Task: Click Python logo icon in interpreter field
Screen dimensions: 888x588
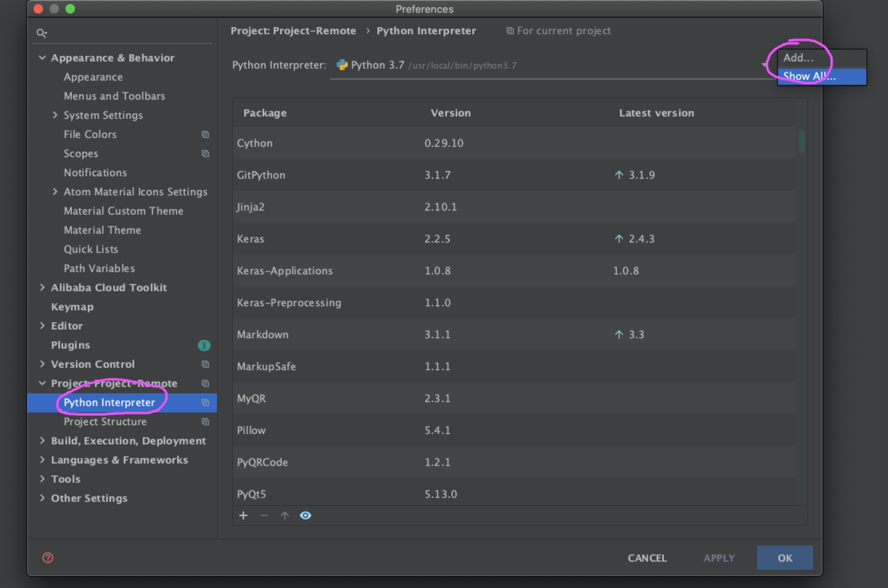Action: [342, 65]
